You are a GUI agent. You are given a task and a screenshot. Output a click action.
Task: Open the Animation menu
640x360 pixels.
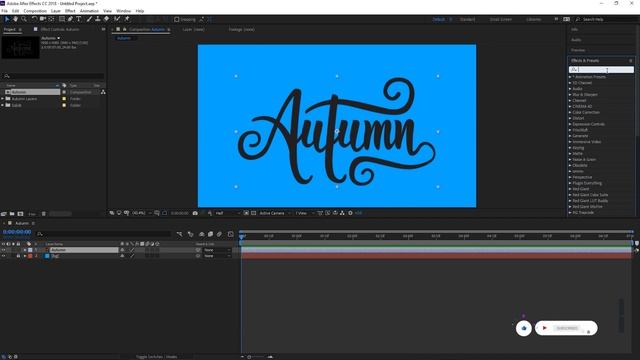coord(89,11)
